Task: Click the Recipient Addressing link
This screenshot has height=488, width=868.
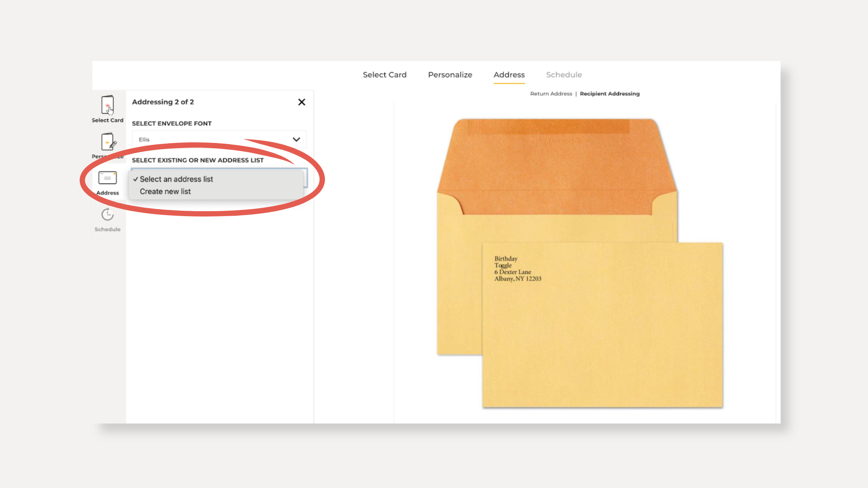Action: pyautogui.click(x=610, y=94)
